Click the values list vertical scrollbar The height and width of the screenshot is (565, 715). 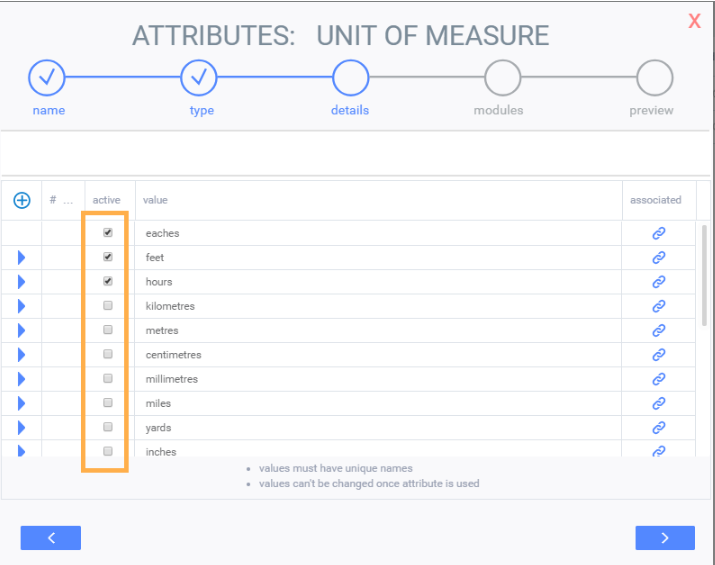pos(706,275)
